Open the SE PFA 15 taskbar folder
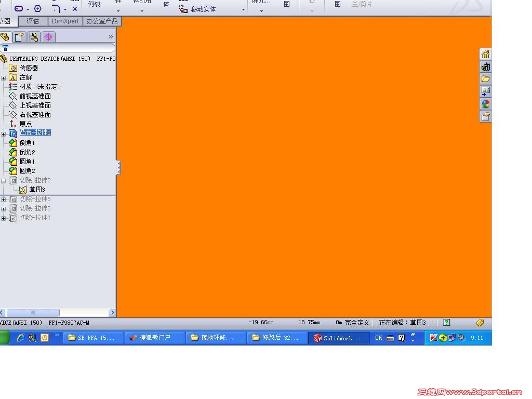Image resolution: width=532 pixels, height=399 pixels. click(x=93, y=338)
